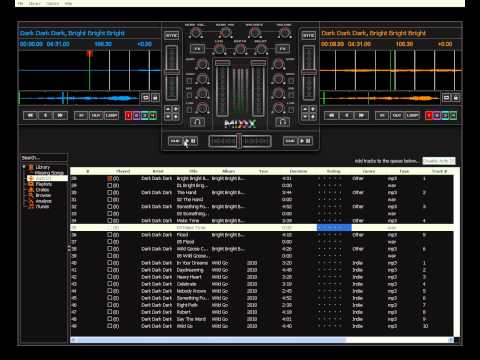This screenshot has height=360, width=480.
Task: Click the right deck SYNC button
Action: (x=308, y=35)
